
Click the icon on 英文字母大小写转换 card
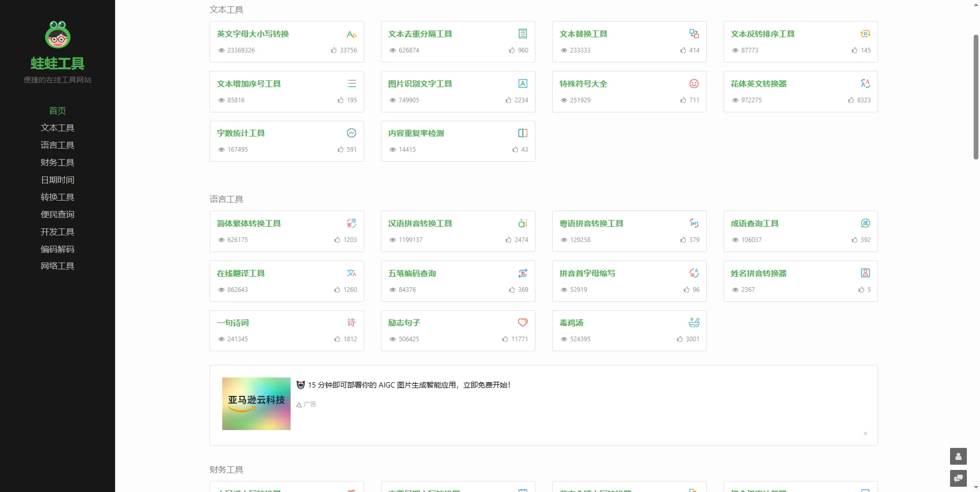coord(352,34)
